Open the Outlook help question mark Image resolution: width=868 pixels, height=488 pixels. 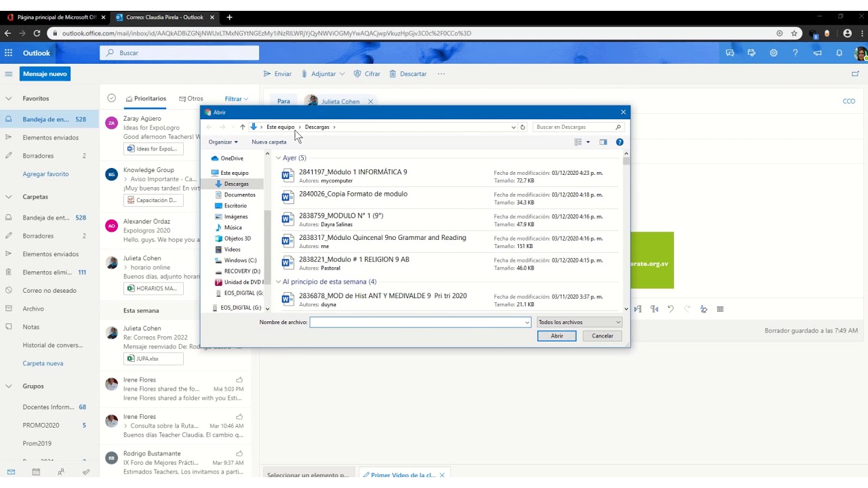(795, 53)
